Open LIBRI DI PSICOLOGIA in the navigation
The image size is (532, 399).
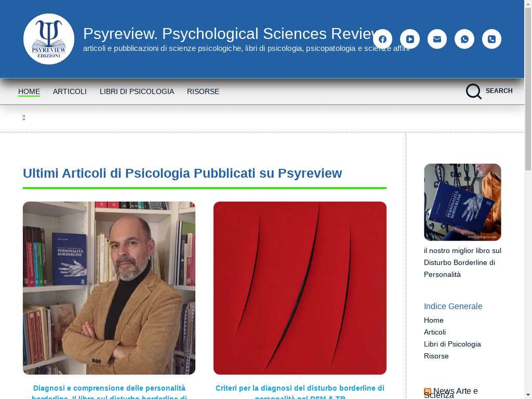tap(137, 91)
